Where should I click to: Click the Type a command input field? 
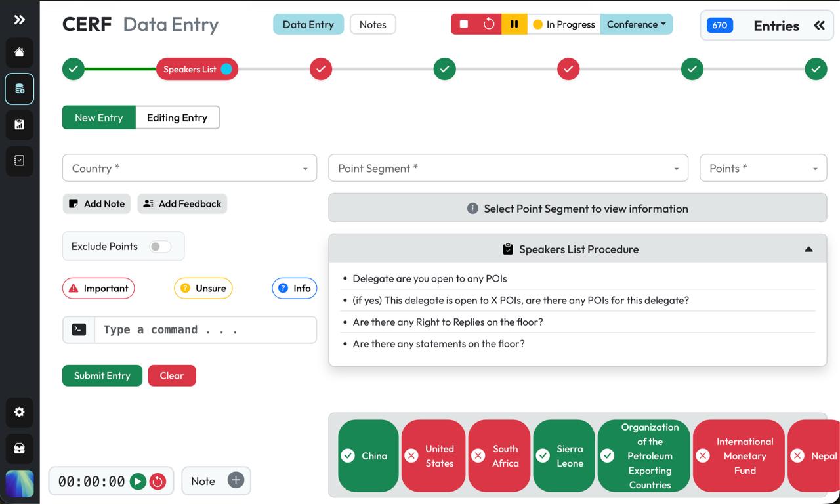point(205,330)
